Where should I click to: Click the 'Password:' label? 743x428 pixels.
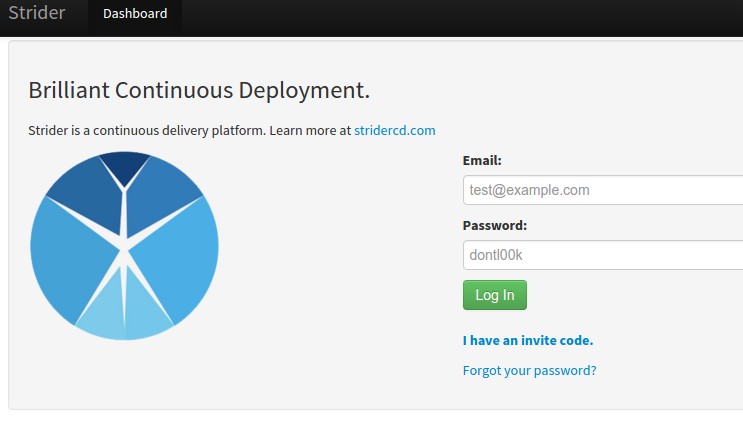495,226
